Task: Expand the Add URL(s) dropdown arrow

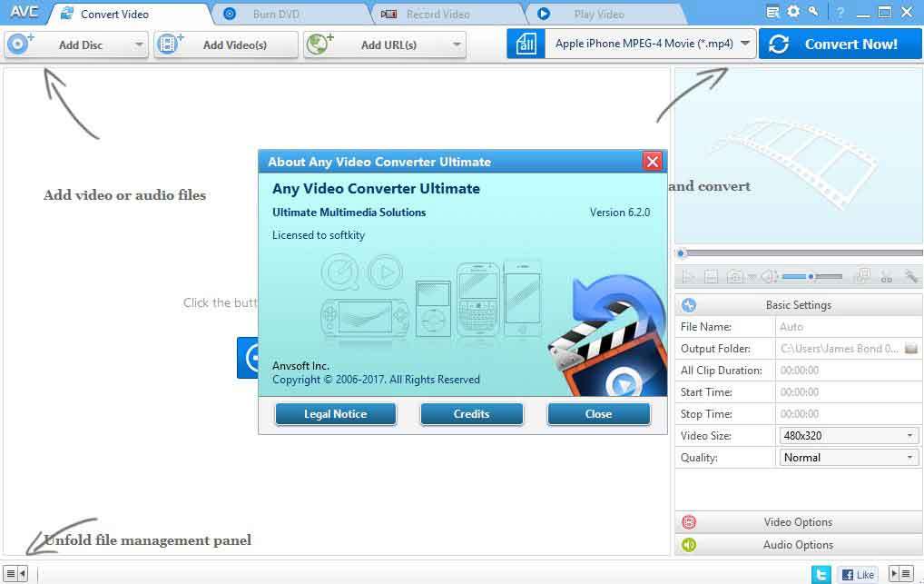Action: coord(457,45)
